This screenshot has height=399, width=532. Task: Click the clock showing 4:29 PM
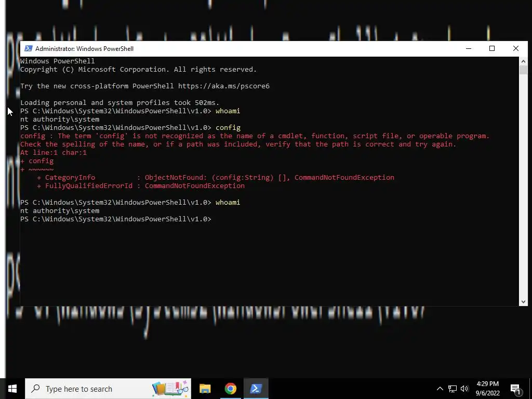[x=487, y=384]
